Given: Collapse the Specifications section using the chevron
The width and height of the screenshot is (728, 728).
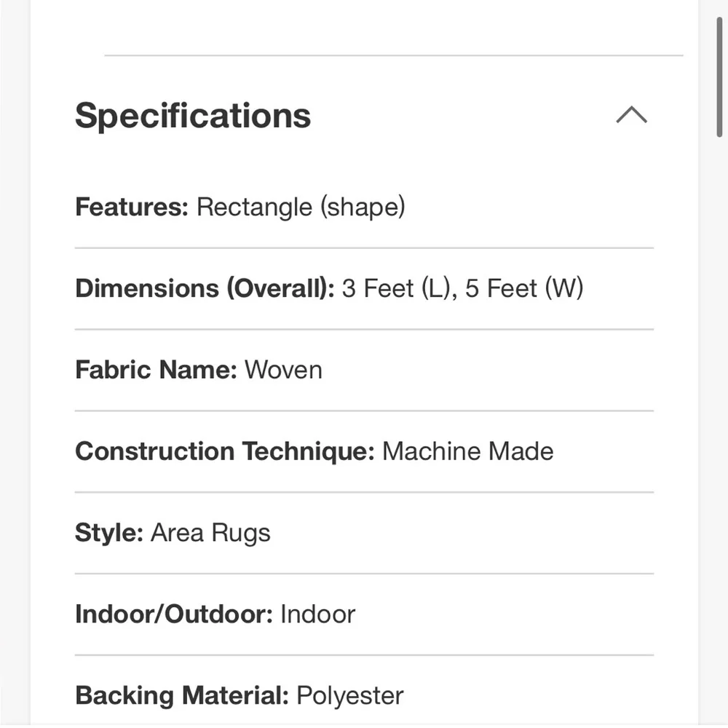Looking at the screenshot, I should click(x=631, y=115).
